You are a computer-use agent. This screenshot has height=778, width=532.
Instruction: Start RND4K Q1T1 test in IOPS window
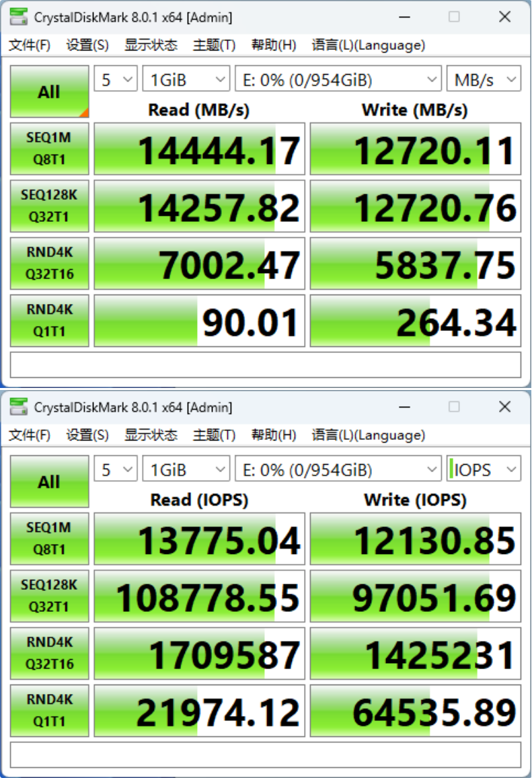click(49, 710)
